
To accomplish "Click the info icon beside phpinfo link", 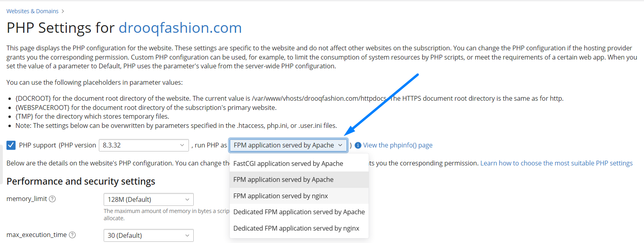I will (358, 145).
